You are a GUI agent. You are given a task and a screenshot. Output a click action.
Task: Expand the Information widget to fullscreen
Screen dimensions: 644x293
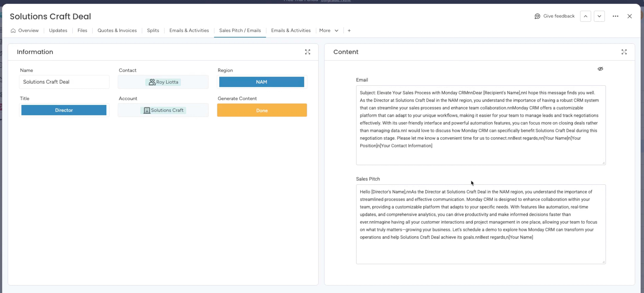[308, 52]
